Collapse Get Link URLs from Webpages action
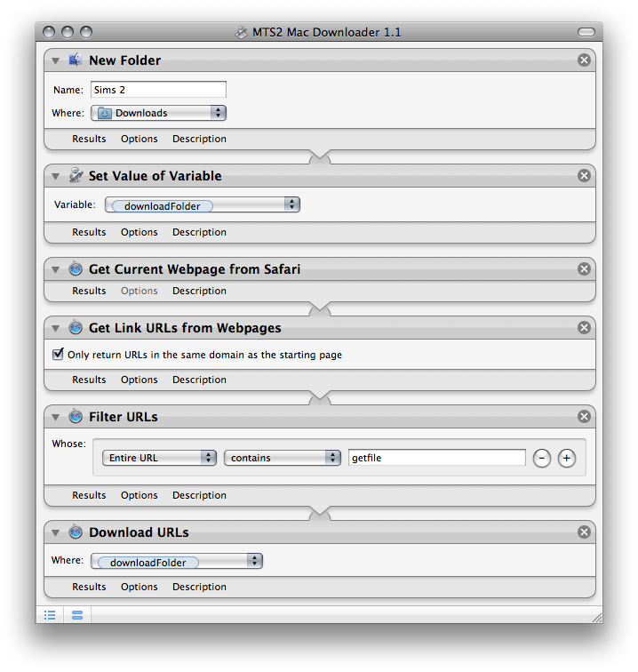The image size is (638, 672). point(55,328)
